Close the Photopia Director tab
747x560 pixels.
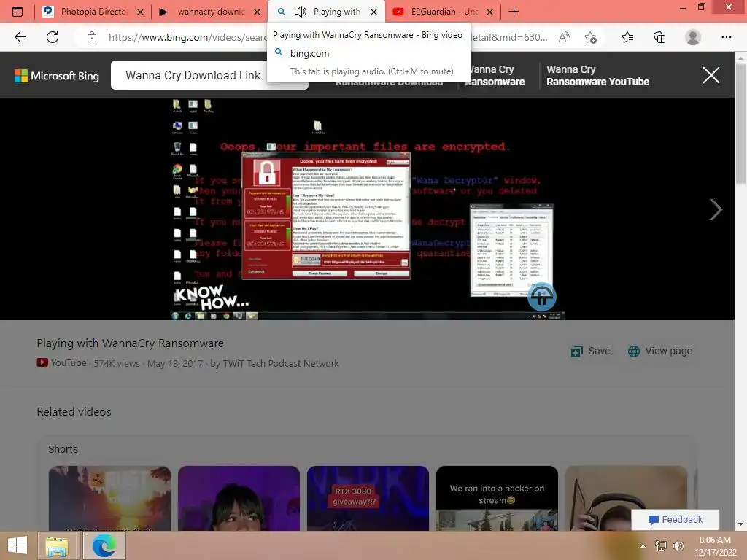(x=141, y=12)
